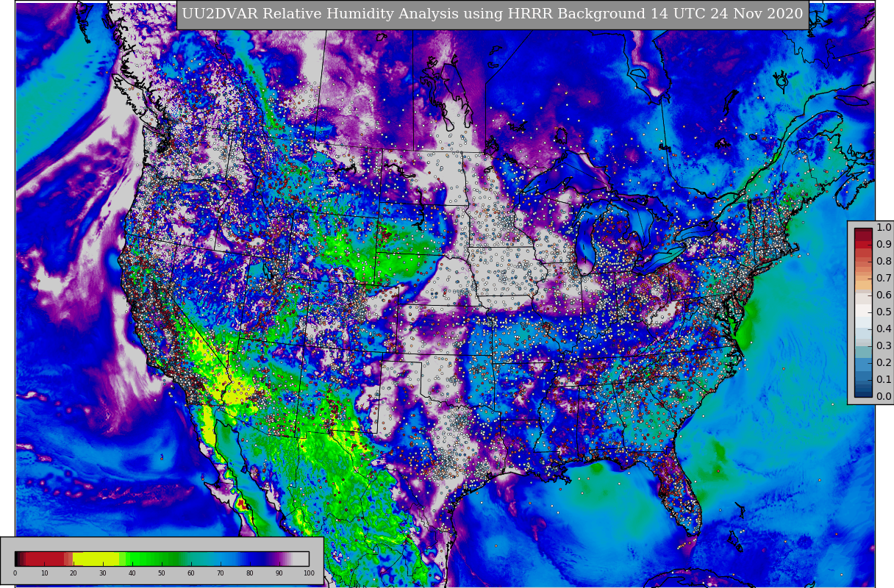Pick the teal swatch near 0.3 on vertical colorbar
This screenshot has width=894, height=588.
tap(863, 351)
